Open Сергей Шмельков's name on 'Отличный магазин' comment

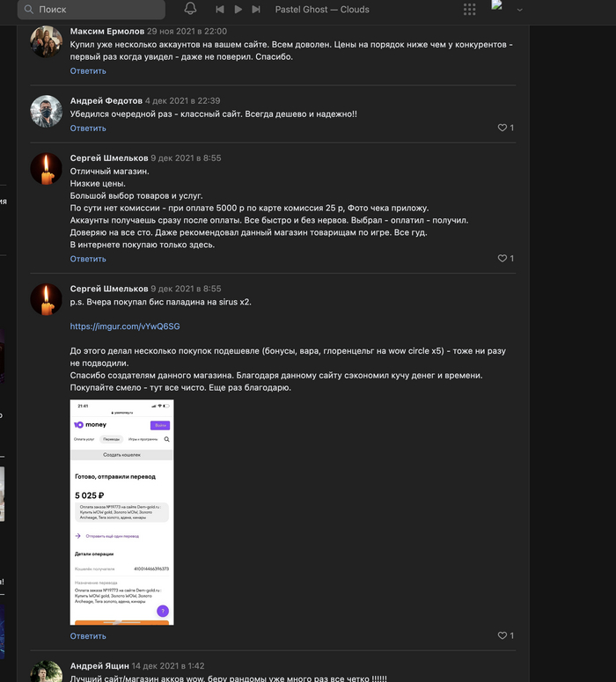109,158
